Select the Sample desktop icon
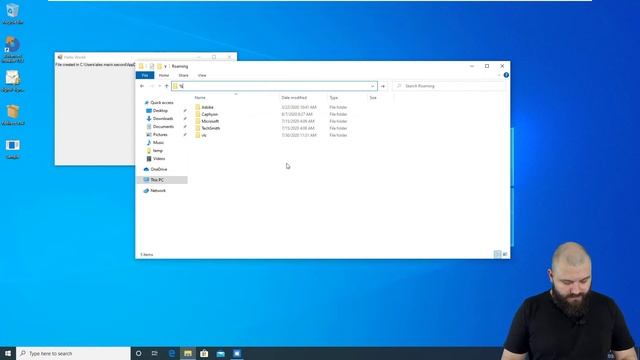640x360 pixels. click(x=13, y=149)
